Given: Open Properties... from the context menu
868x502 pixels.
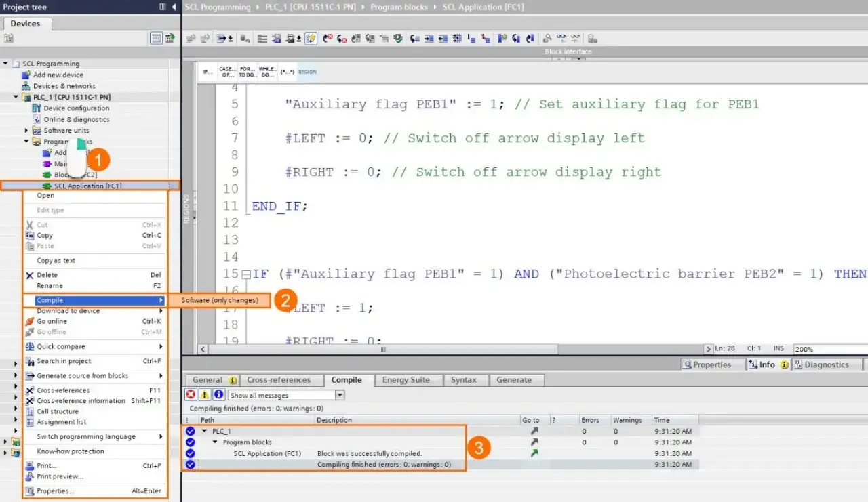Looking at the screenshot, I should coord(55,491).
